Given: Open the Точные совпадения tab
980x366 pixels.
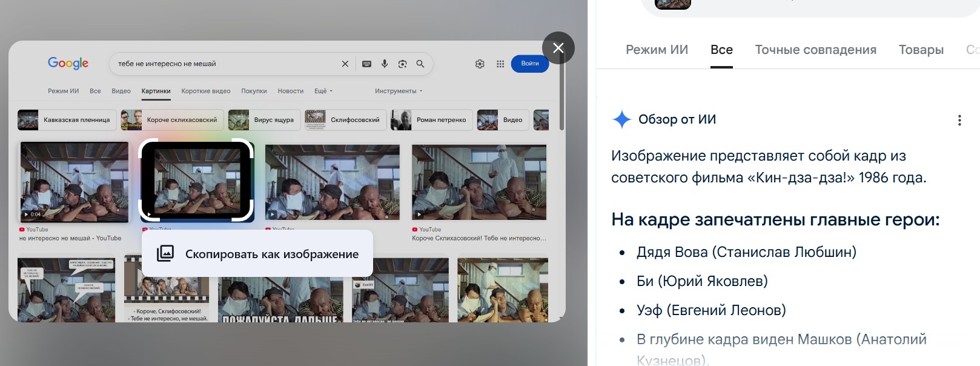Looking at the screenshot, I should click(815, 50).
